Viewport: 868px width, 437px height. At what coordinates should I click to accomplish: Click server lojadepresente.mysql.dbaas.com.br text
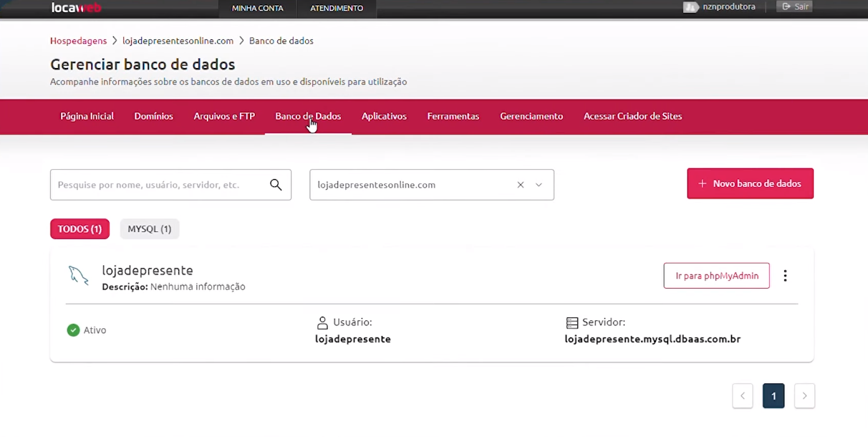(x=652, y=339)
